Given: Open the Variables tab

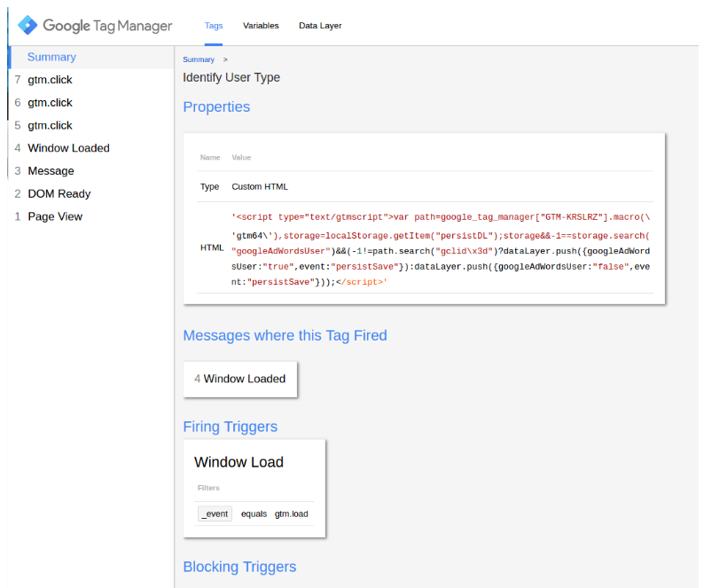Looking at the screenshot, I should (x=261, y=26).
